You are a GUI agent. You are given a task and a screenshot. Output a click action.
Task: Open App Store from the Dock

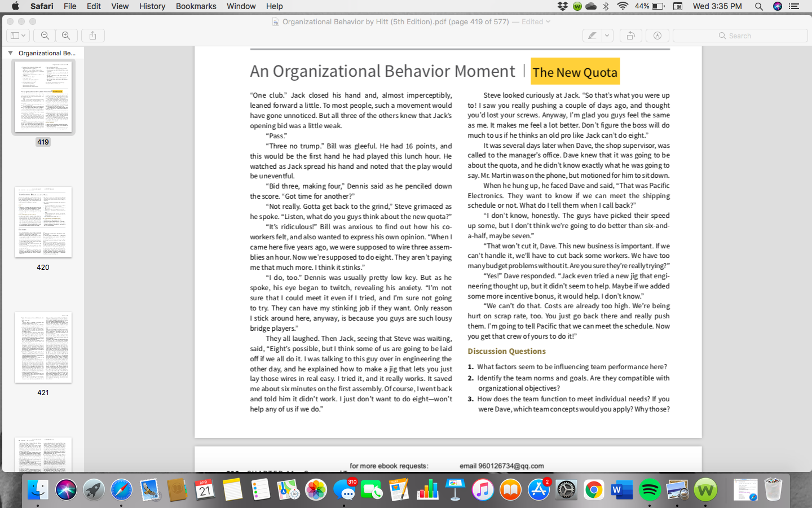pyautogui.click(x=539, y=489)
